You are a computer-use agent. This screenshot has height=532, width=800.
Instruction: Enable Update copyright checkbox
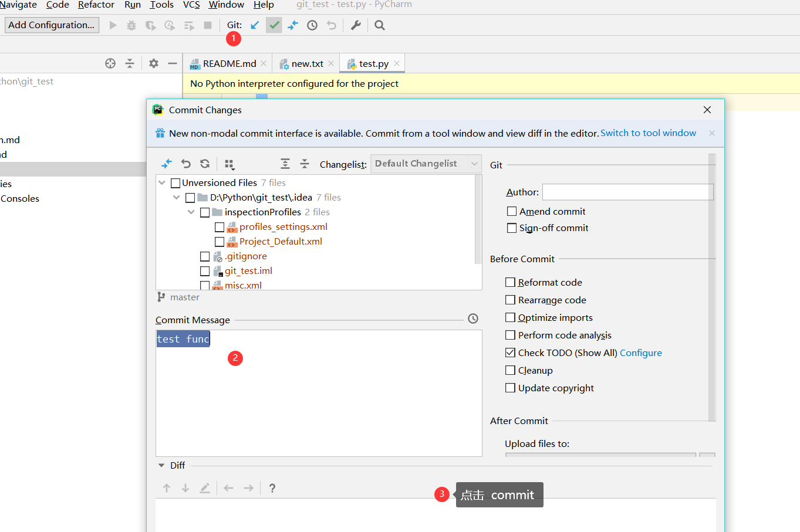tap(511, 388)
